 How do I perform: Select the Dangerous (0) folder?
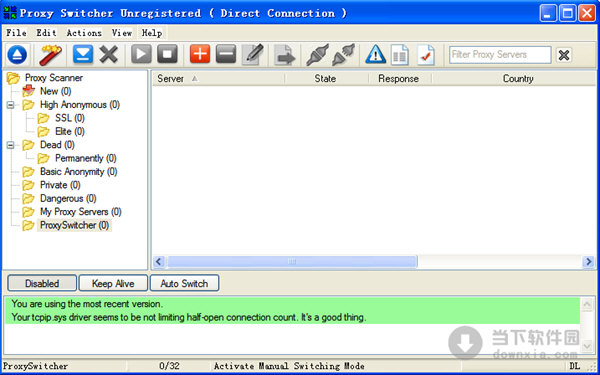coord(68,198)
